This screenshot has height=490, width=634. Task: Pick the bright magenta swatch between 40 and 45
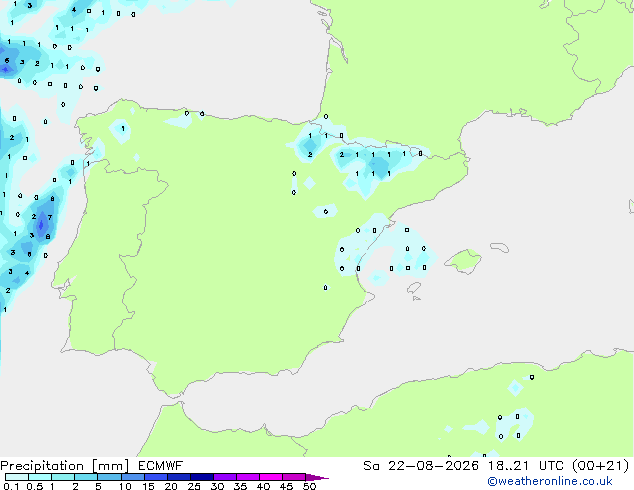pyautogui.click(x=271, y=477)
